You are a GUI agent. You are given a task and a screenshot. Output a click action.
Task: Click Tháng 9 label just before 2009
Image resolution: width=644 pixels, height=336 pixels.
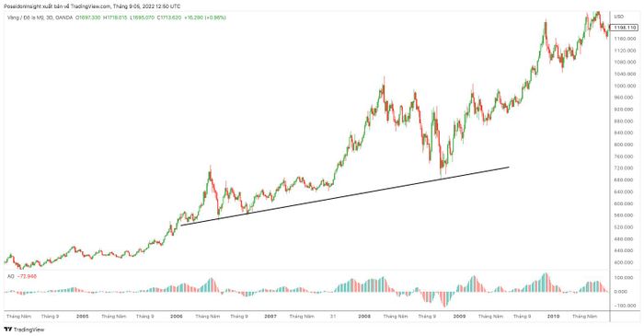427,317
